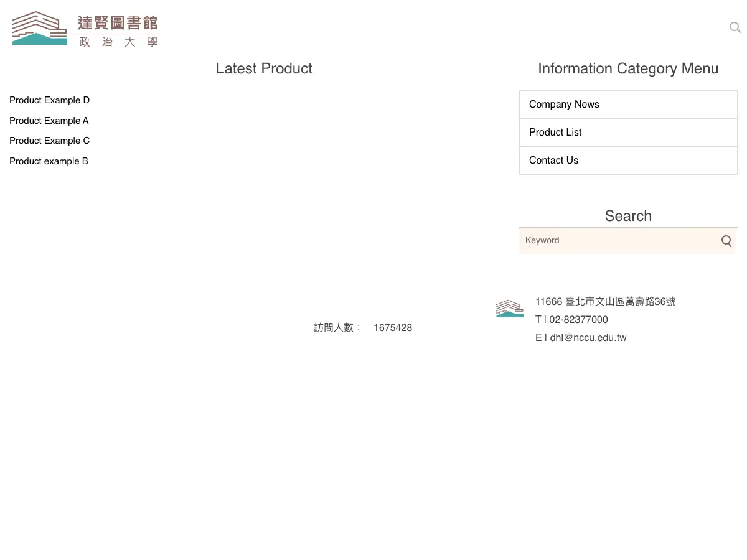Open Product example B link
The height and width of the screenshot is (560, 747).
pyautogui.click(x=49, y=161)
